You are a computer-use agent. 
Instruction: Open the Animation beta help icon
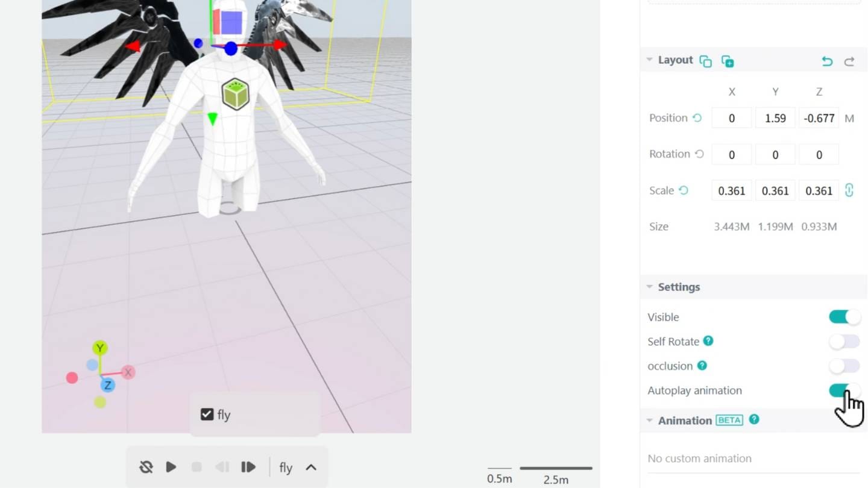[753, 420]
